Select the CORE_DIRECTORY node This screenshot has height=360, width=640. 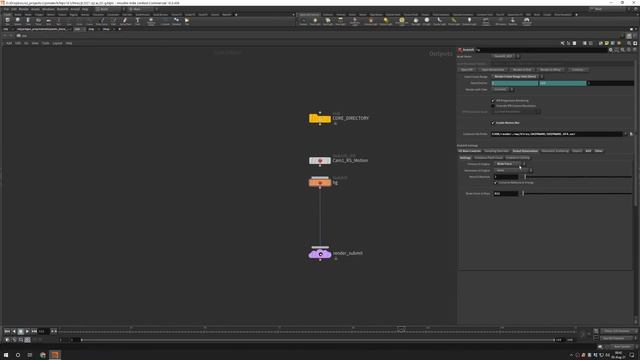coord(320,118)
